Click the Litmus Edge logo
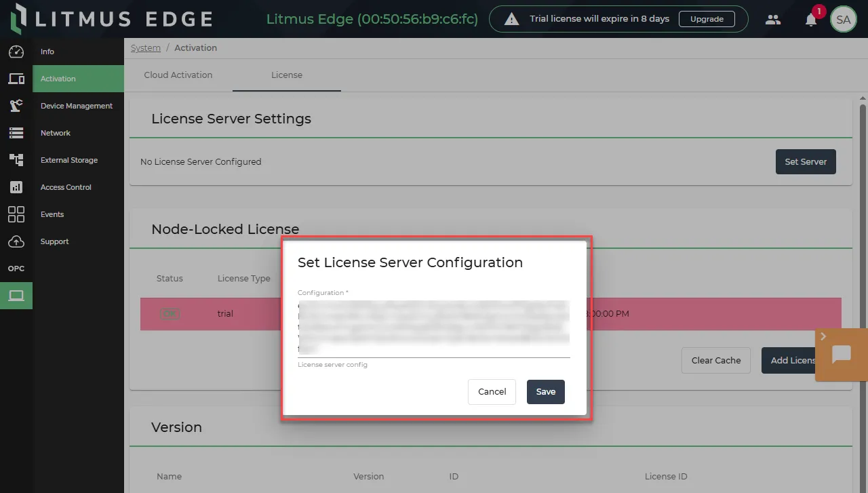 (112, 19)
